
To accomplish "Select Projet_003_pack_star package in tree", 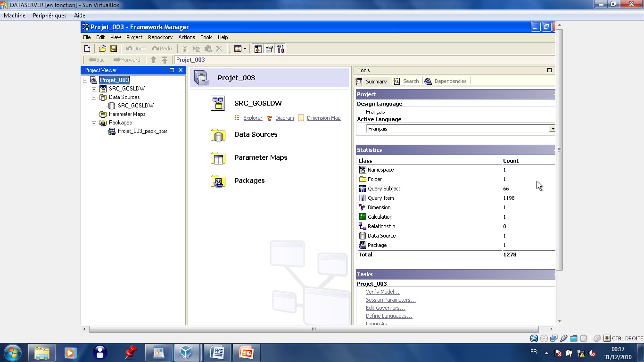I will click(x=142, y=131).
